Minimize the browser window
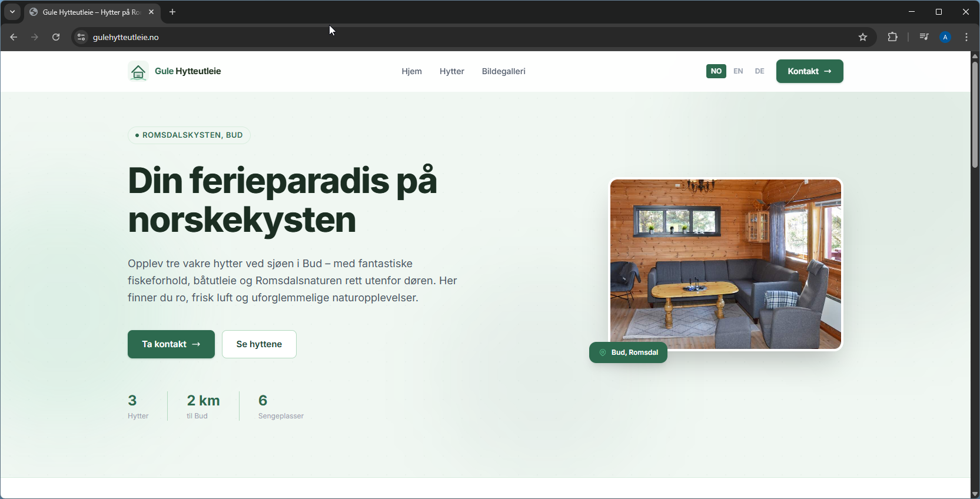The image size is (980, 499). click(x=912, y=12)
